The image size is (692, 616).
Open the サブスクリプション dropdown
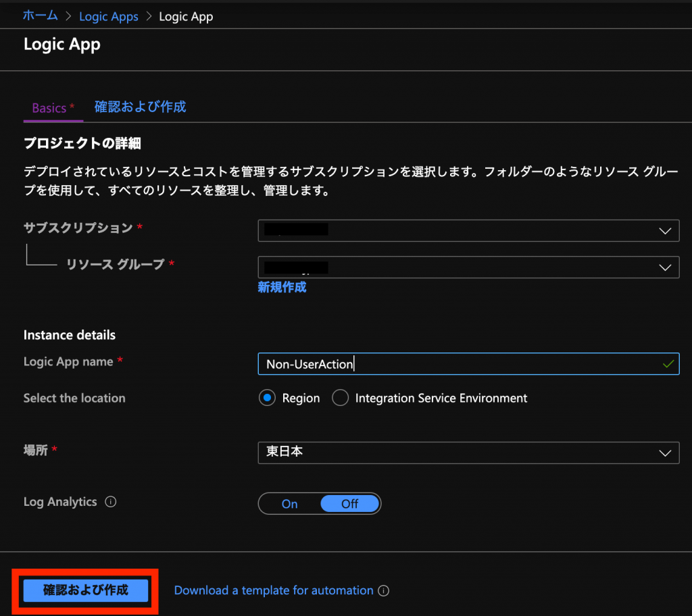pos(468,231)
